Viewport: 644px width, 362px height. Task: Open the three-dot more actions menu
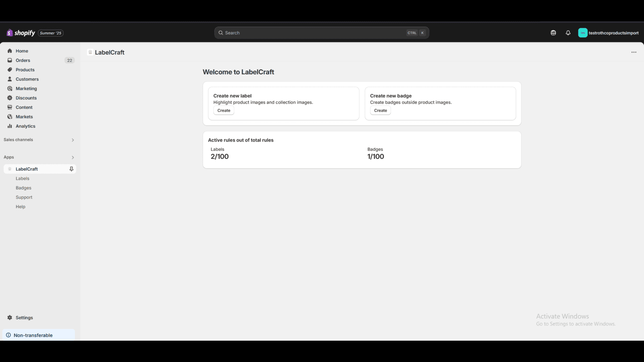[x=634, y=52]
